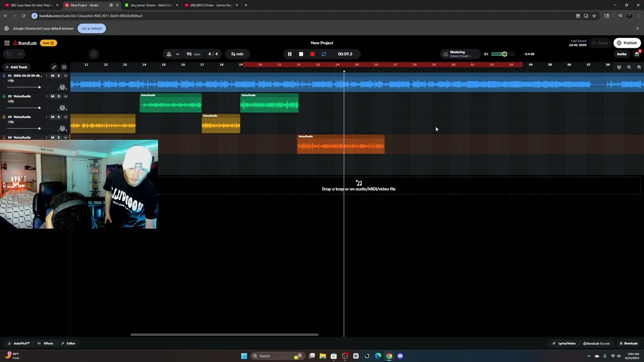Viewport: 644px width, 362px height.
Task: Select first green track 02 region
Action: click(171, 103)
